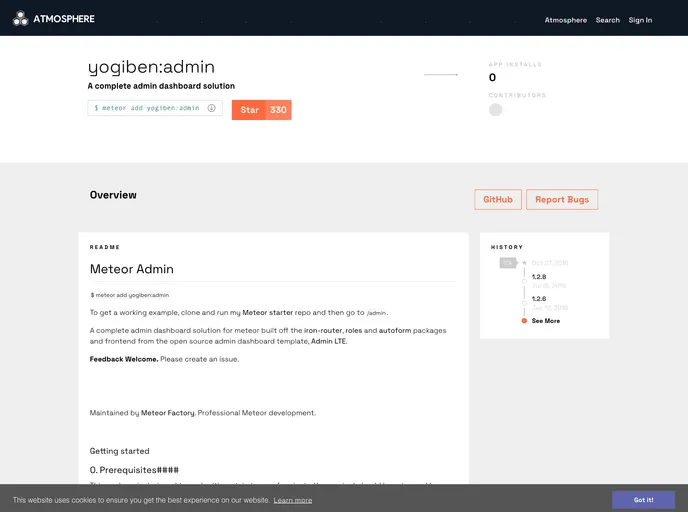The width and height of the screenshot is (688, 512).
Task: Click the Report Bugs button
Action: 562,200
